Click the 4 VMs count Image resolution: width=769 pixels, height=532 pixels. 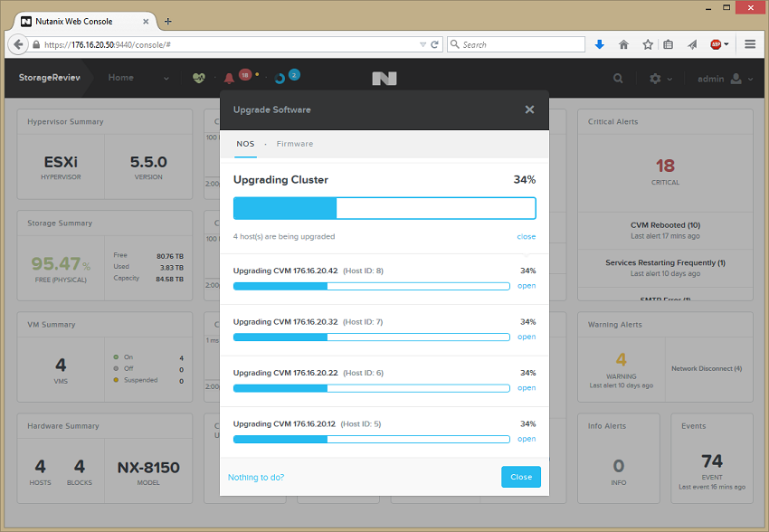61,365
